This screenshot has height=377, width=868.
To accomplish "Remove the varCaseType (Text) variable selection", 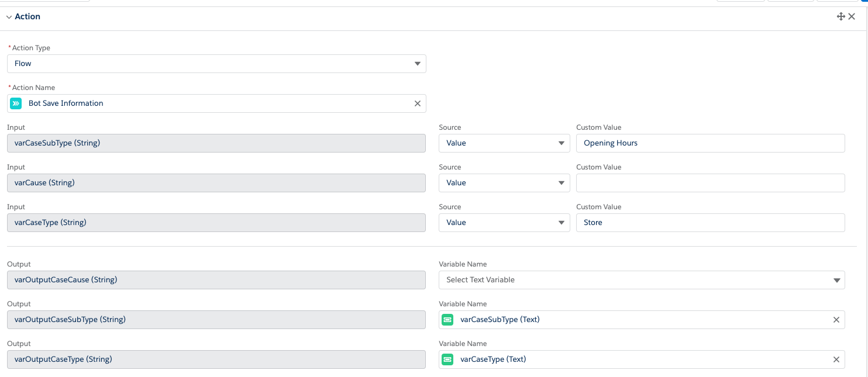I will (x=836, y=359).
